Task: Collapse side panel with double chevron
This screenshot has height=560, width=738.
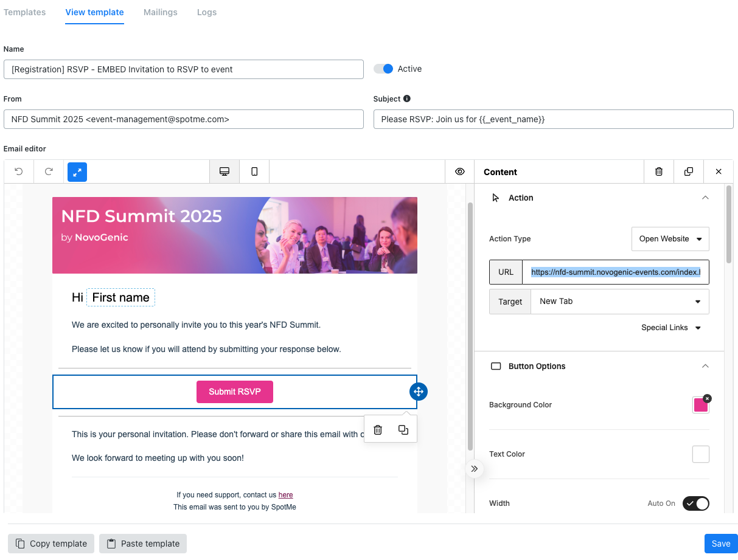Action: pos(475,469)
